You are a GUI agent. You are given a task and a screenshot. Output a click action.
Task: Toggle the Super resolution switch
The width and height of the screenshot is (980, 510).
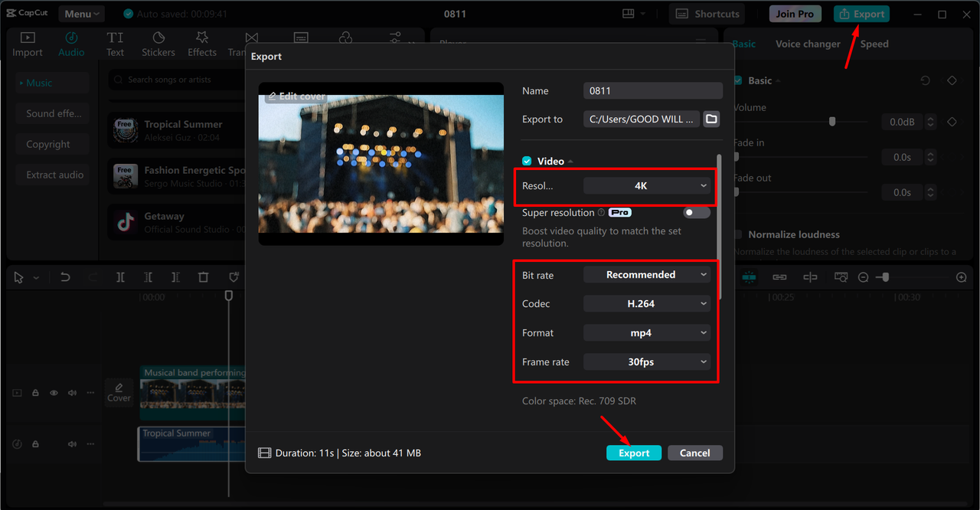[x=697, y=212]
